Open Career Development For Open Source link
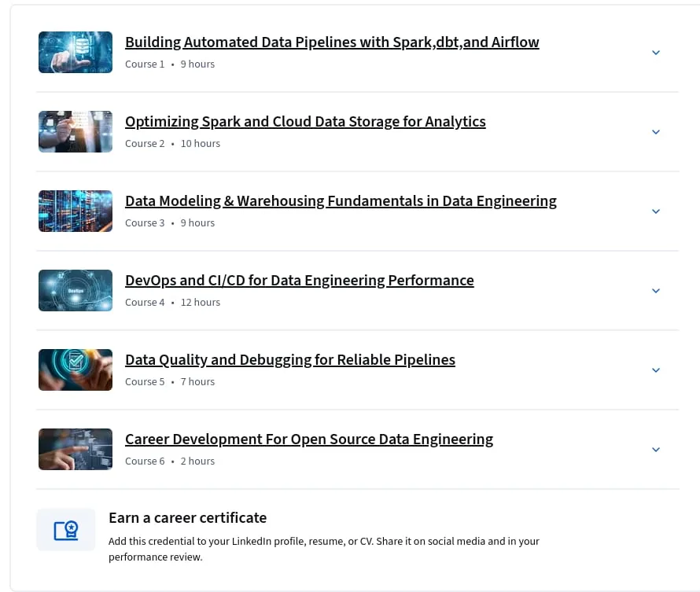Viewport: 700px width, 592px height. [309, 439]
